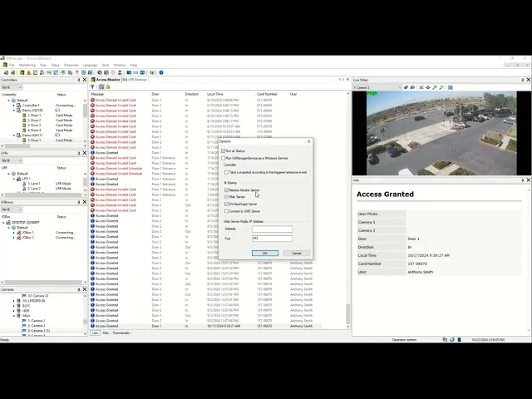Screen dimensions: 532x399
Task: Enable Connect to SMS Server checkbox
Action: (227, 211)
